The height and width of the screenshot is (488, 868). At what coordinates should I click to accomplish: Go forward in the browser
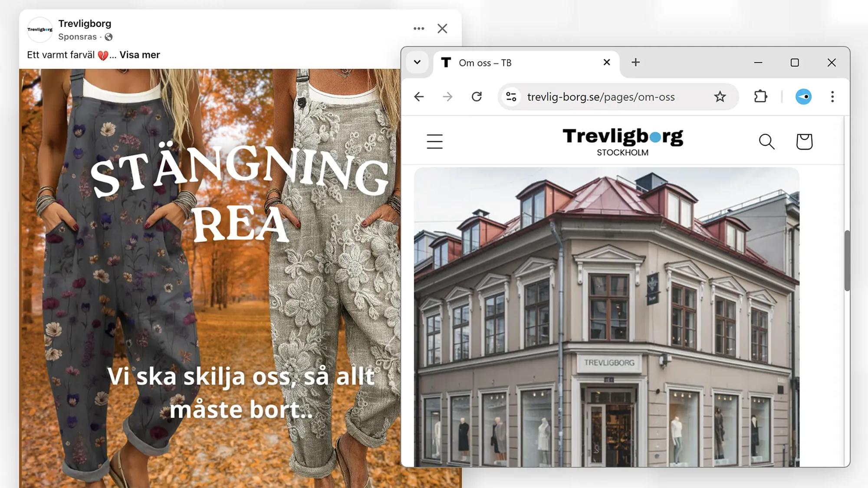pos(447,97)
